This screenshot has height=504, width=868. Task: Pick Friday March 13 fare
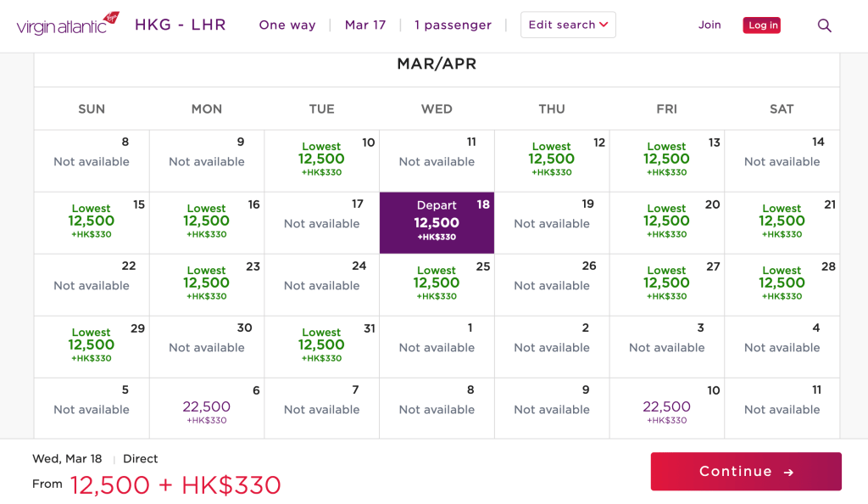(666, 160)
